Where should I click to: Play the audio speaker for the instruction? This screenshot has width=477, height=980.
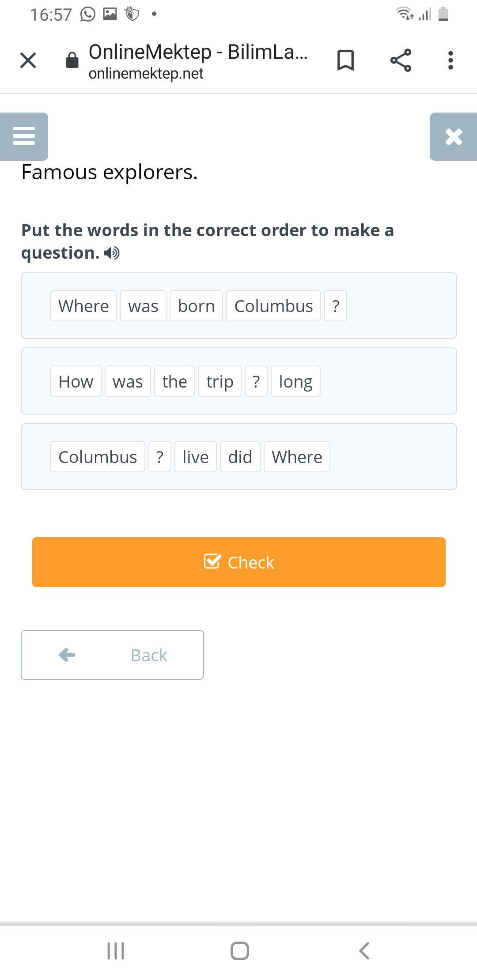[x=112, y=253]
